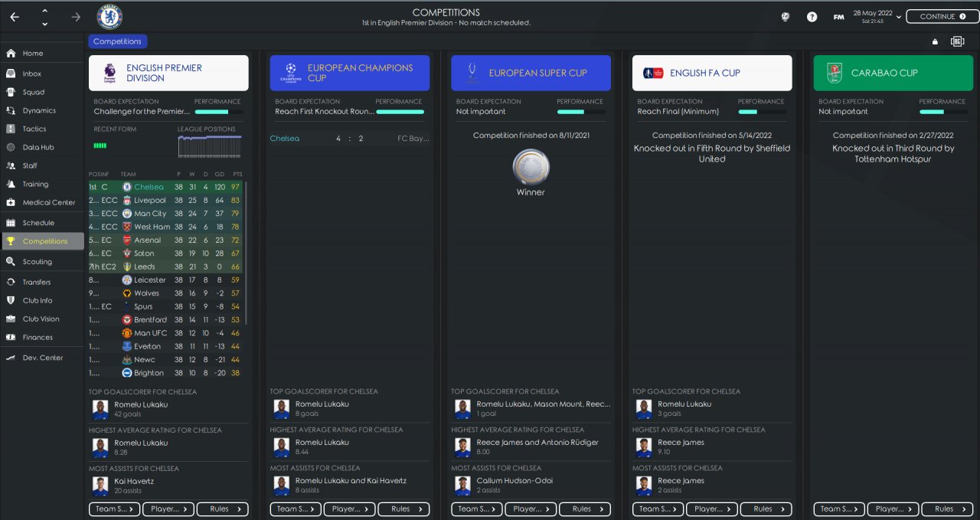Click the Champions Cup performance bar
The height and width of the screenshot is (520, 980).
click(400, 112)
